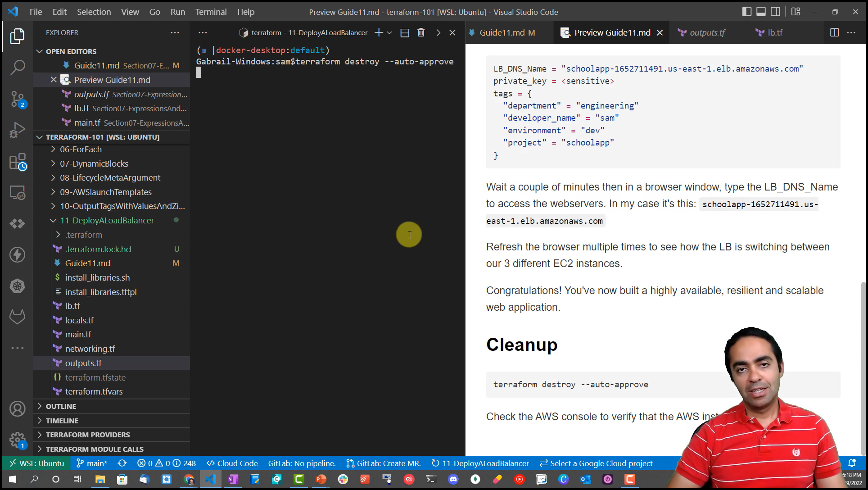Customize layout icon in title bar

pyautogui.click(x=796, y=12)
